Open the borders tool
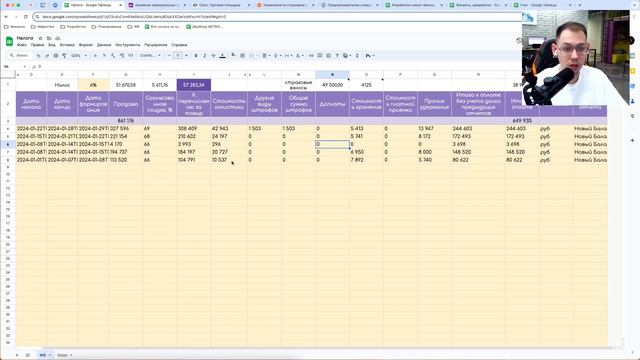The height and width of the screenshot is (360, 640). tap(242, 56)
